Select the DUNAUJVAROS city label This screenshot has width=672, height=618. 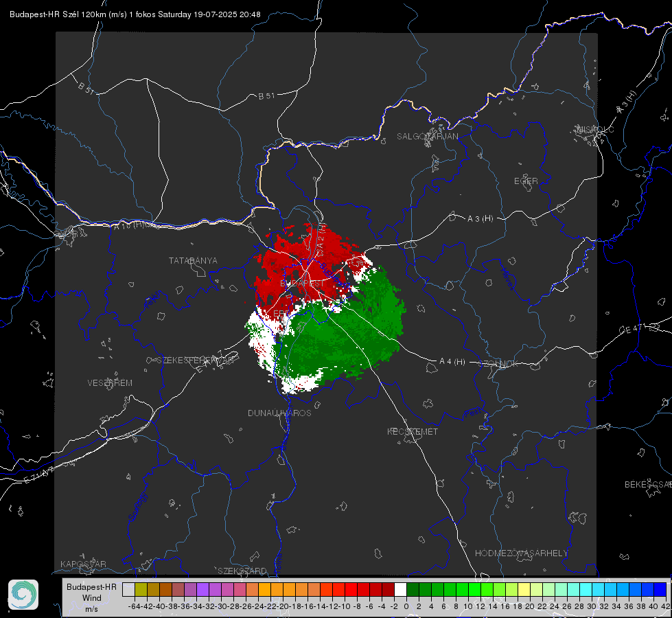(279, 413)
